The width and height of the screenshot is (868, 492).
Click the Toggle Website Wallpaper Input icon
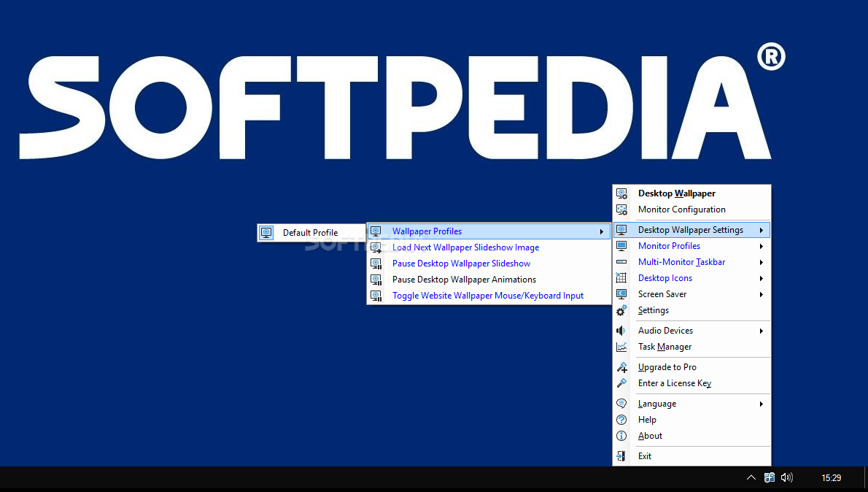tap(376, 296)
